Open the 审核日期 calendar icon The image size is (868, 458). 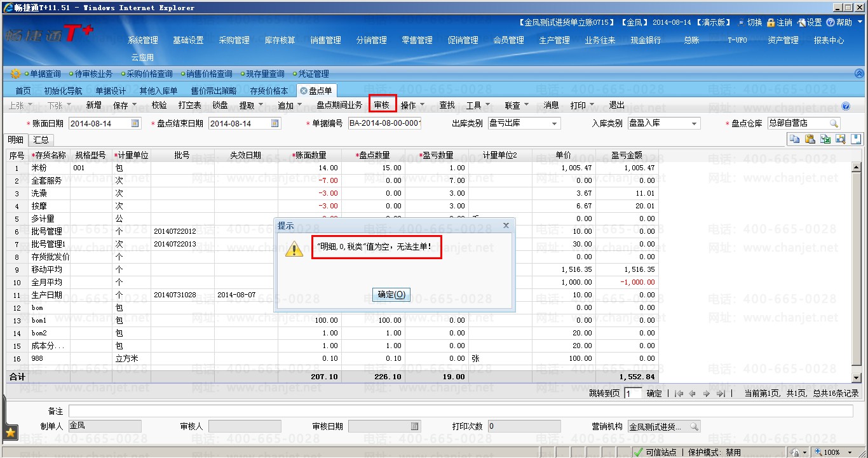[x=415, y=426]
